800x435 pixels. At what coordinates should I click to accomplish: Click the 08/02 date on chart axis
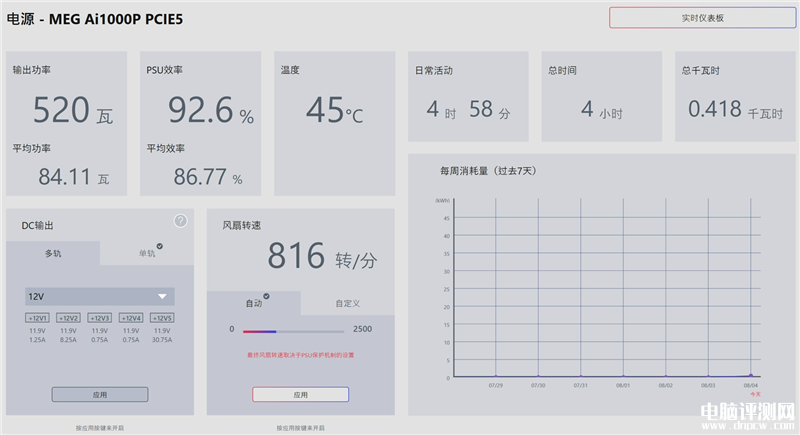pos(665,386)
